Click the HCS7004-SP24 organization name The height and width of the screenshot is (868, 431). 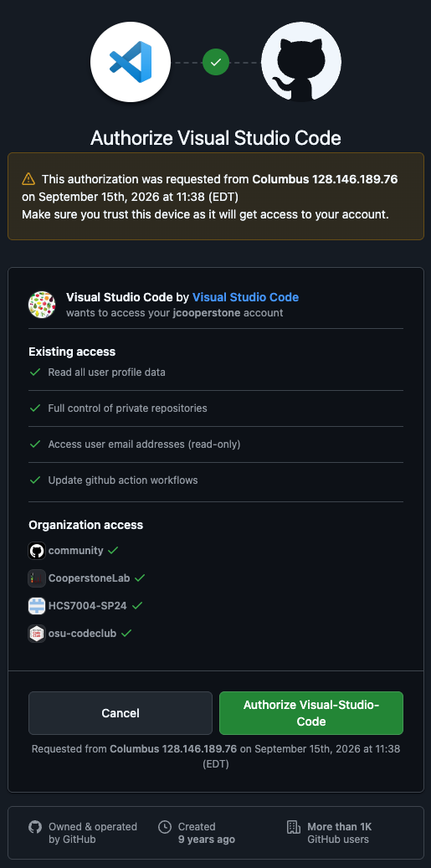87,606
